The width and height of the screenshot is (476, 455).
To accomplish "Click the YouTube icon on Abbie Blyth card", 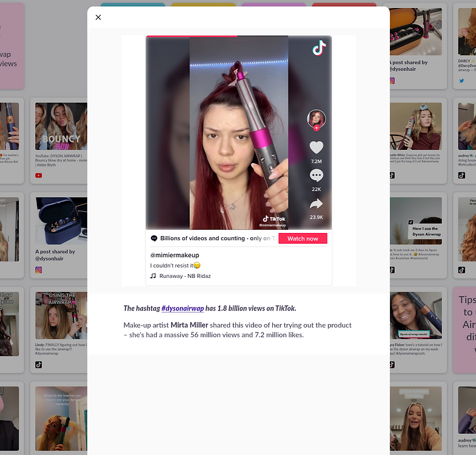I will tap(39, 175).
